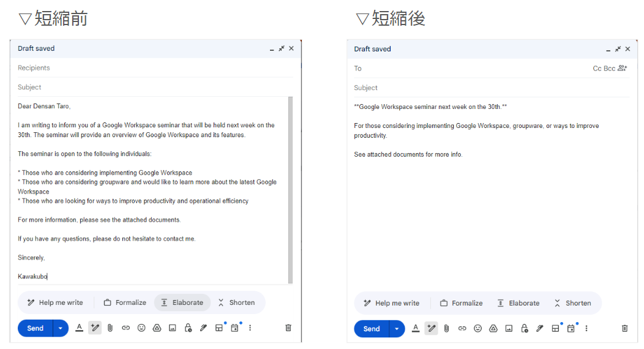This screenshot has height=349, width=644.
Task: Choose layout icon in right compose window
Action: point(556,328)
